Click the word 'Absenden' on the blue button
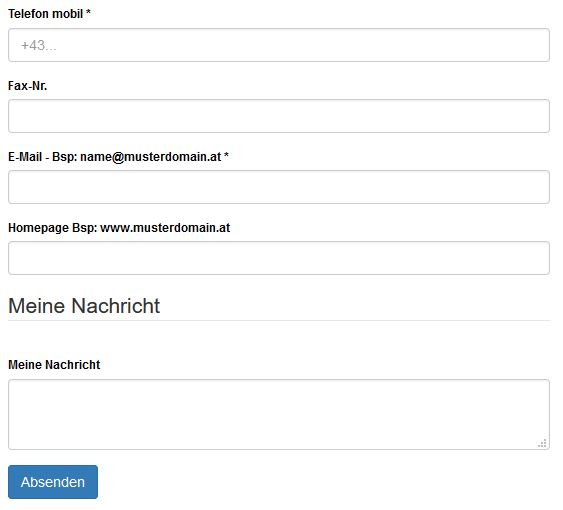The width and height of the screenshot is (563, 510). click(53, 482)
